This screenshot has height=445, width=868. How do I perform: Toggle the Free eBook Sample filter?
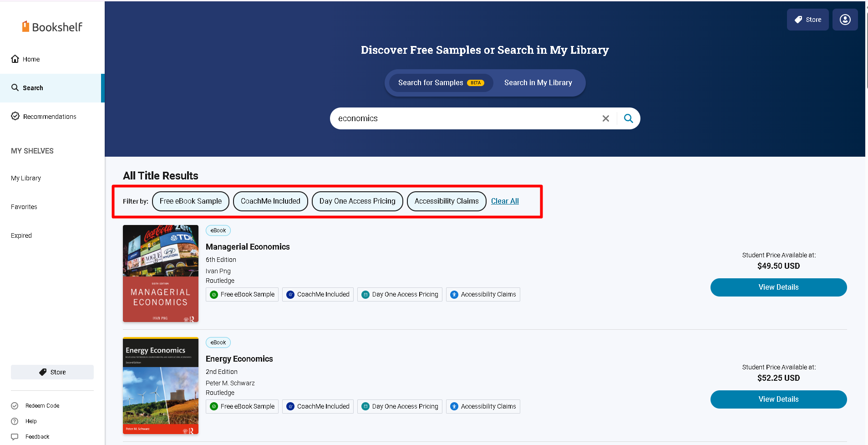pyautogui.click(x=190, y=201)
